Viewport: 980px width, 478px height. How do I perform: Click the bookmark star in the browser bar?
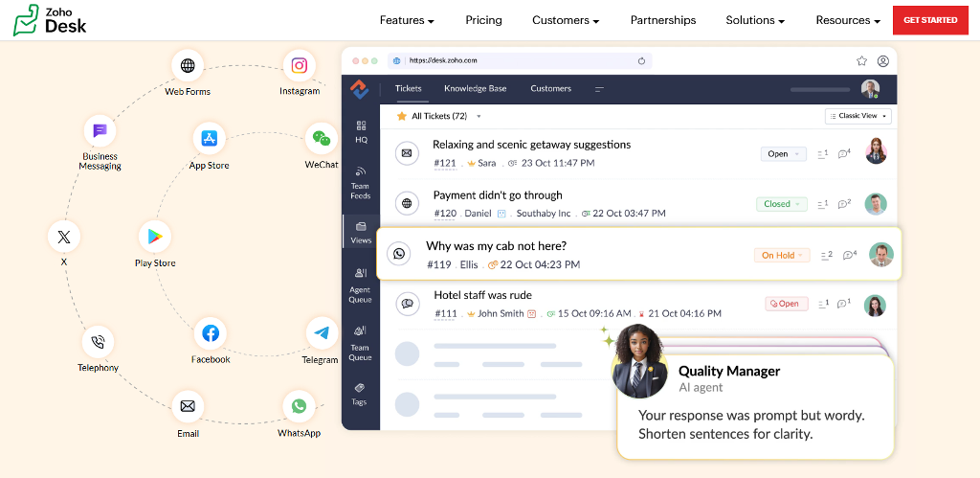(862, 60)
